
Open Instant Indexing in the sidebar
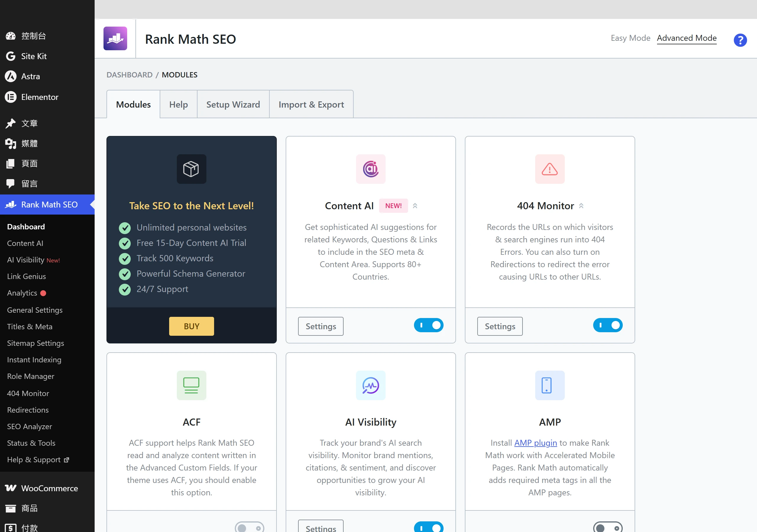[x=34, y=360]
